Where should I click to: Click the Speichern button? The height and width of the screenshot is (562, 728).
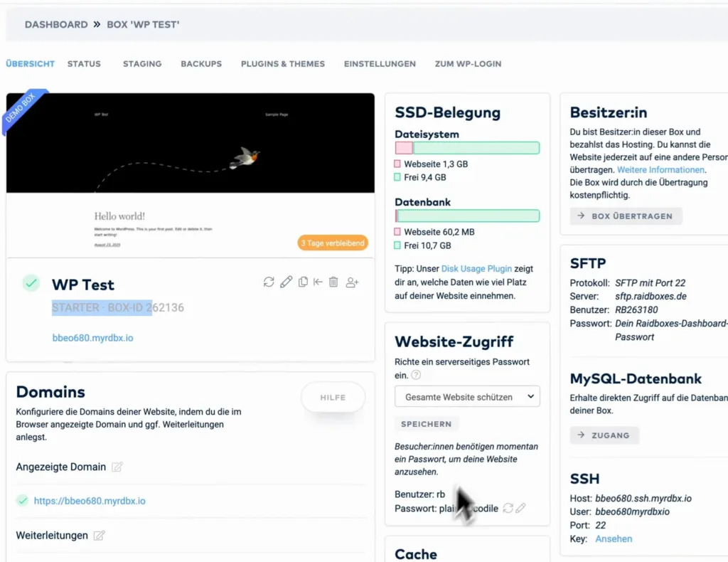pos(427,424)
